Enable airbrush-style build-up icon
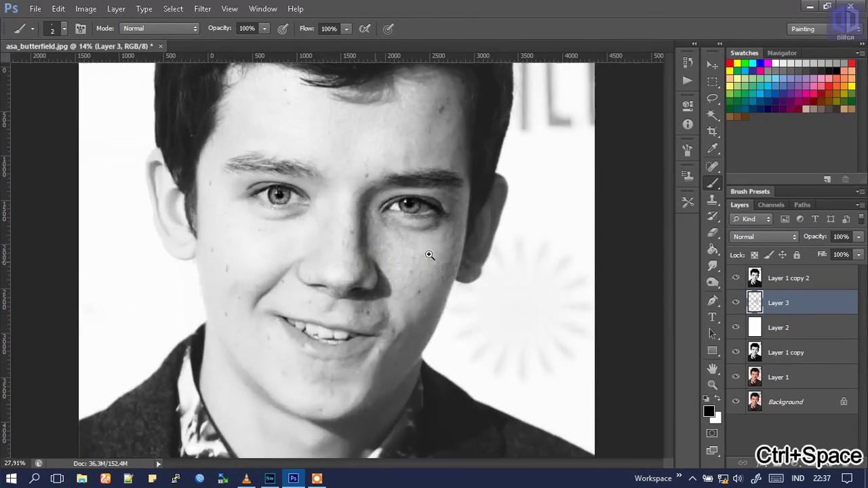 coord(365,28)
